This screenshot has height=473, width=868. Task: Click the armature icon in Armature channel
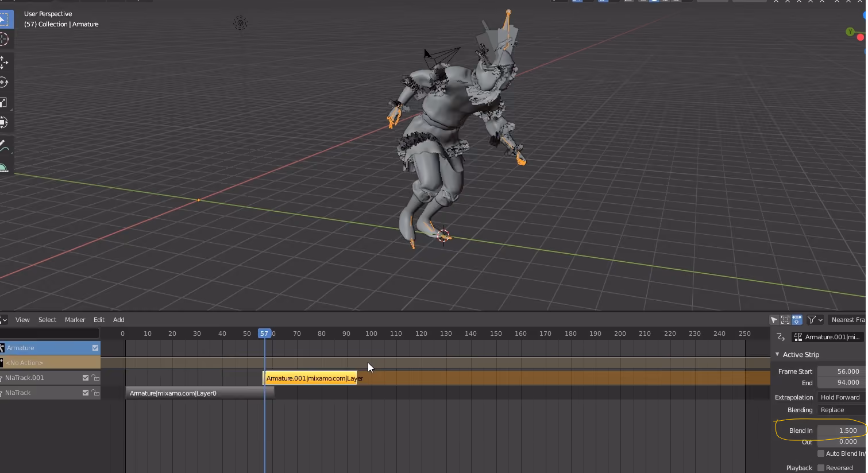pos(2,348)
